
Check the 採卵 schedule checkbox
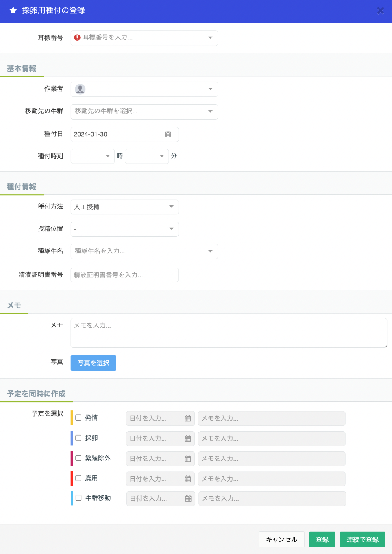(78, 438)
